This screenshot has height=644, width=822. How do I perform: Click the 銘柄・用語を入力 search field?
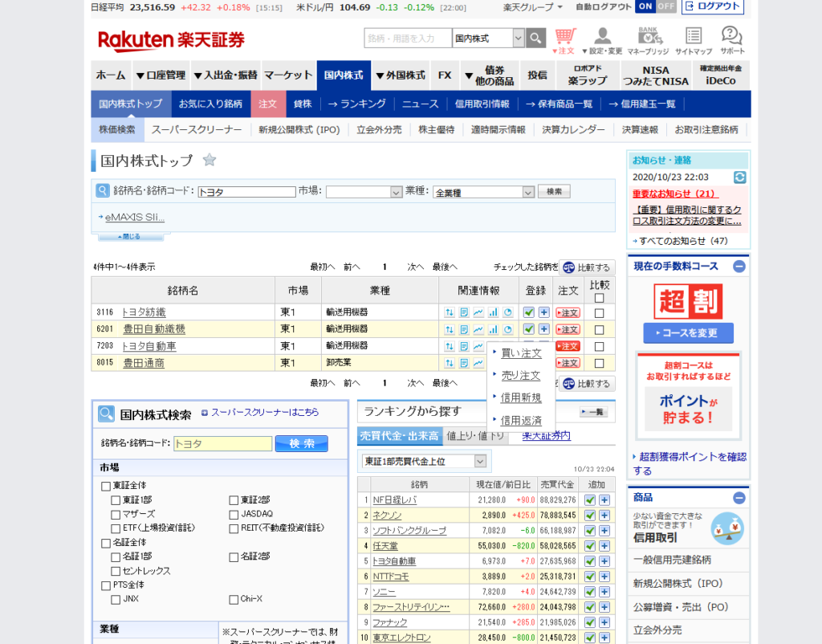(407, 39)
